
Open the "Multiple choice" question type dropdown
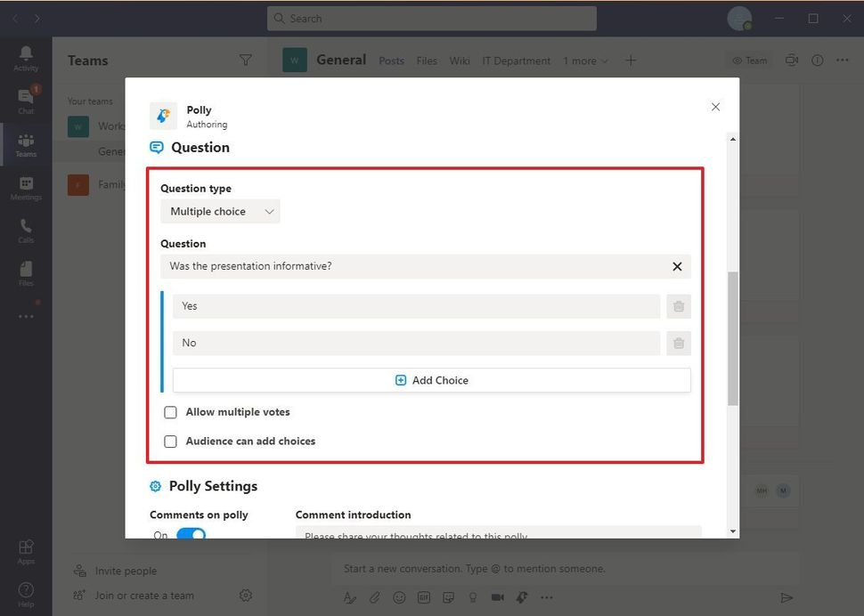[220, 211]
